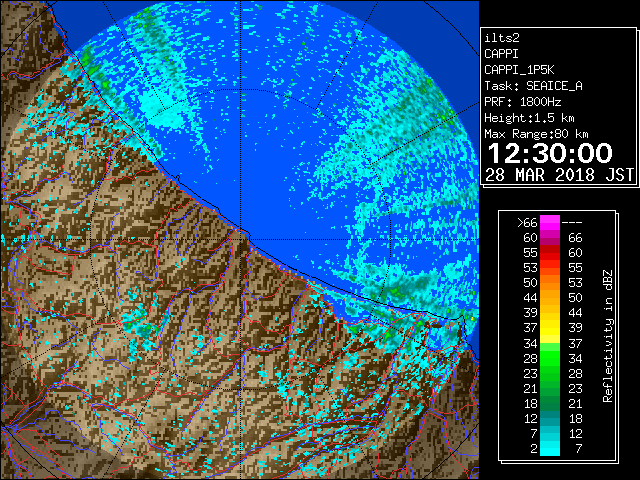Select the bright green 28–34 dBZ band
640x480 pixels.
click(x=550, y=358)
